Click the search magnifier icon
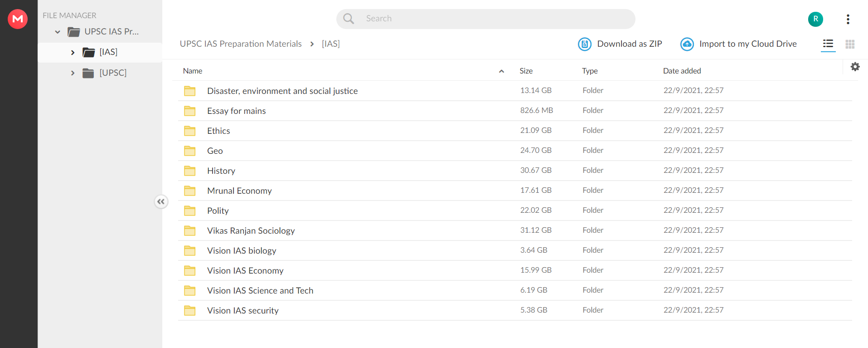 click(x=348, y=19)
